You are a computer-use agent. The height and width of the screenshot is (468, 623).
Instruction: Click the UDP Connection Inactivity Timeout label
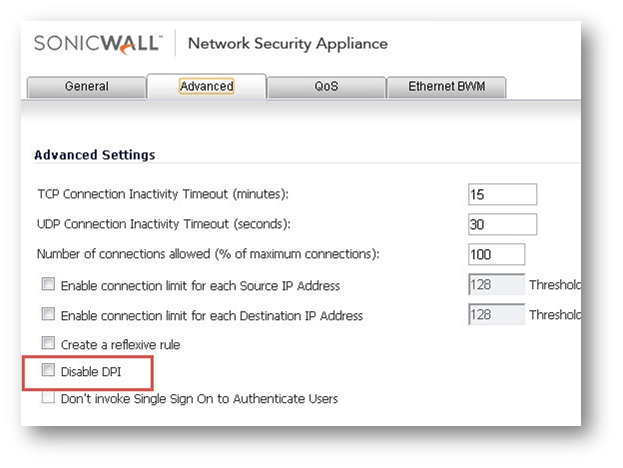[x=169, y=224]
